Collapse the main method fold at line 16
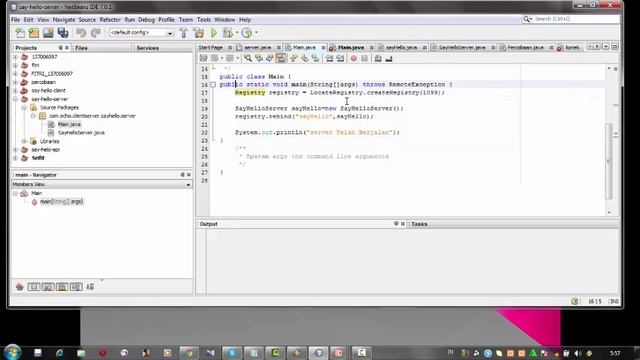Image resolution: width=640 pixels, height=360 pixels. [213, 84]
